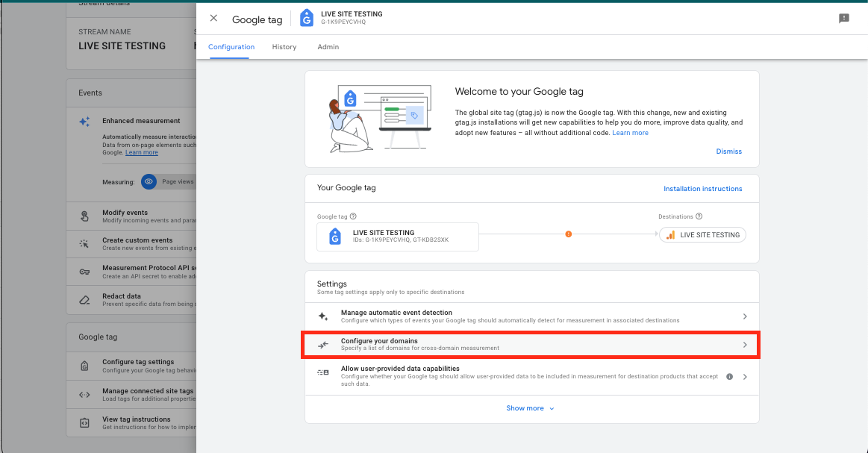Click the analytics bar chart destination icon

pos(670,235)
